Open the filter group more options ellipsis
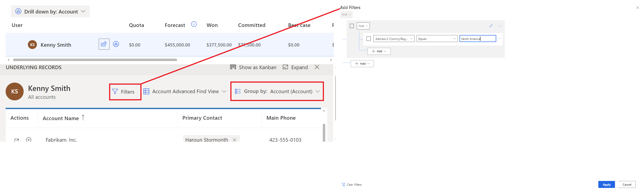This screenshot has height=196, width=644. [x=500, y=26]
